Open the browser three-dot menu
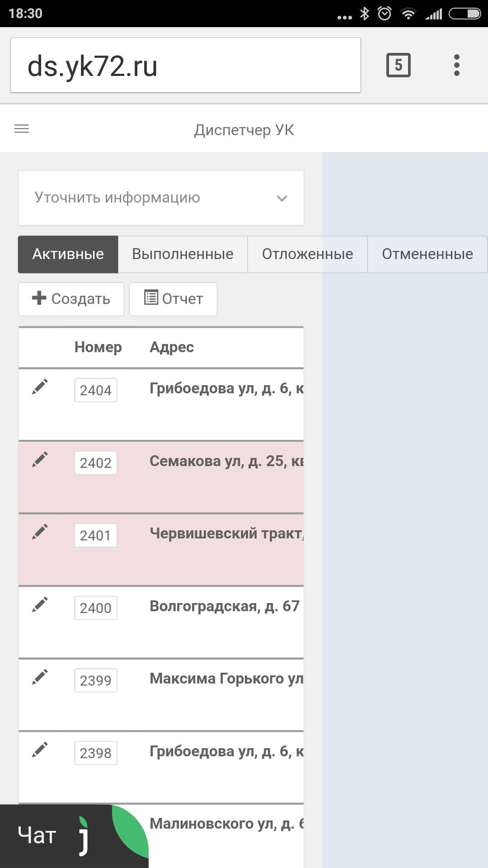488x868 pixels. (457, 66)
